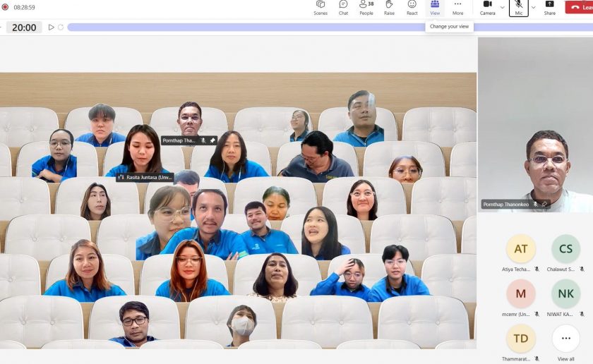This screenshot has width=593, height=364.
Task: Toggle the Camera on or off
Action: point(487,8)
